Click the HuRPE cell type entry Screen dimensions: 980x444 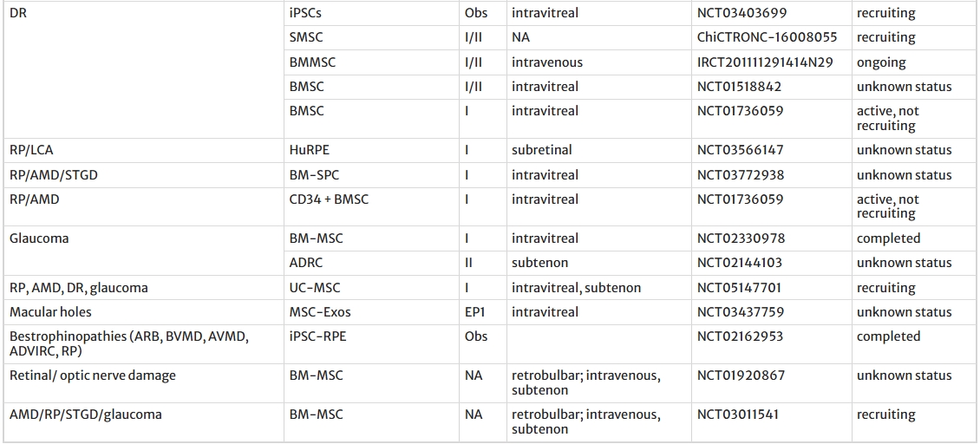click(x=309, y=150)
